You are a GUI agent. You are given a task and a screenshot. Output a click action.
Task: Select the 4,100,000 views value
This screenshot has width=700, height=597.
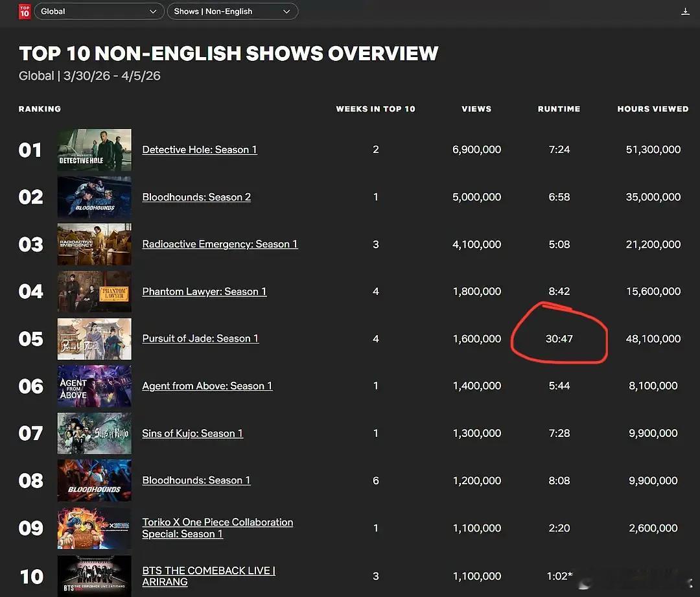(476, 244)
